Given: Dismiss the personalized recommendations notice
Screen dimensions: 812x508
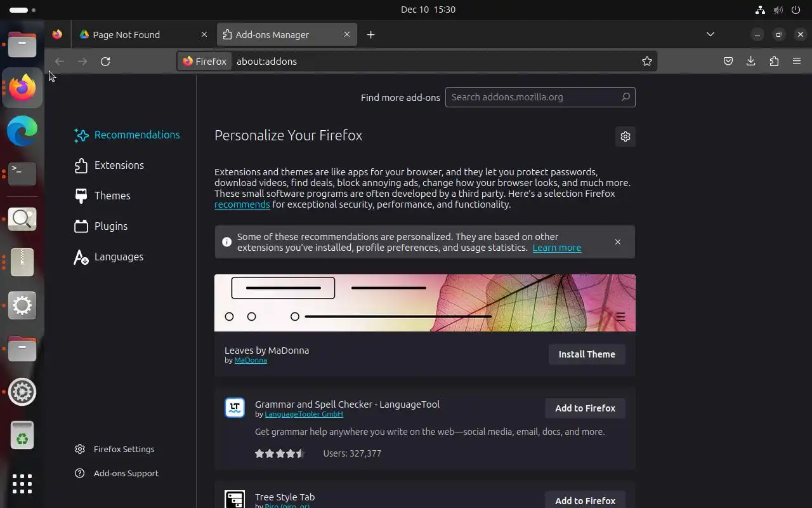Looking at the screenshot, I should click(618, 242).
